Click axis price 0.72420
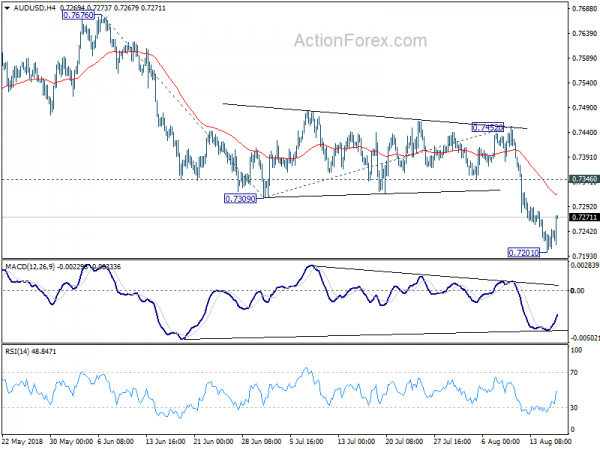 [x=584, y=232]
